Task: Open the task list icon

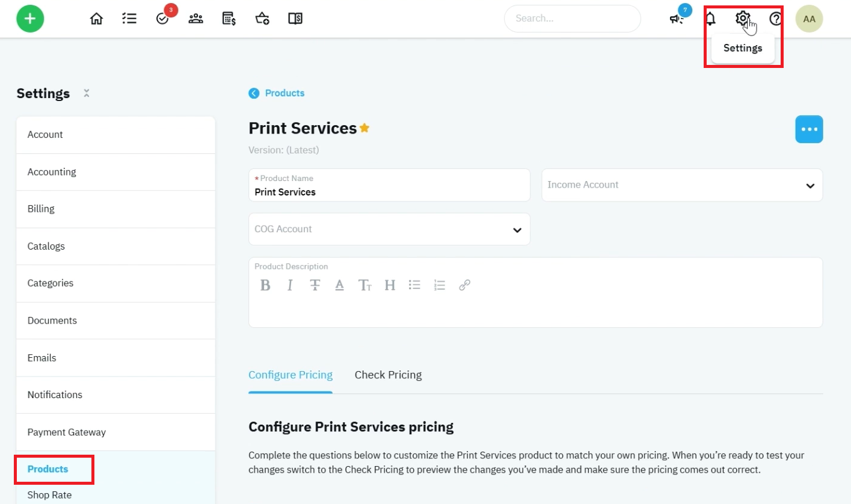Action: [129, 19]
